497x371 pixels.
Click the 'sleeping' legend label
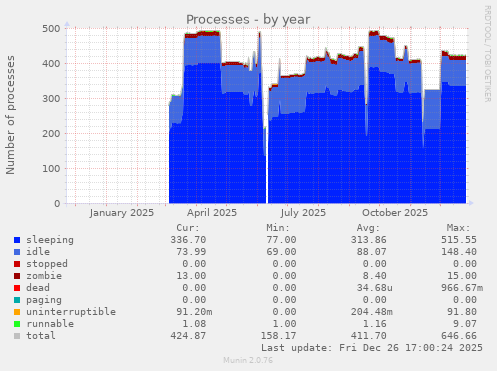click(50, 240)
